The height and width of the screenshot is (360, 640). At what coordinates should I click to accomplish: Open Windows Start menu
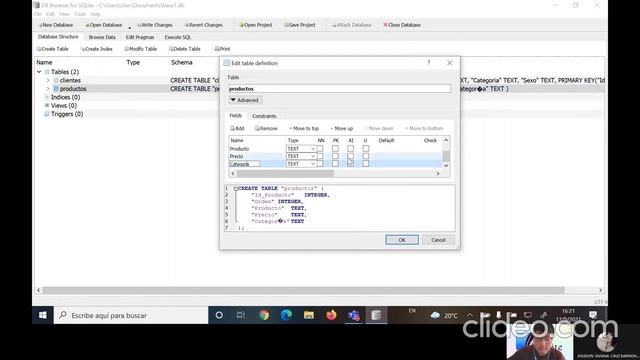[43, 315]
